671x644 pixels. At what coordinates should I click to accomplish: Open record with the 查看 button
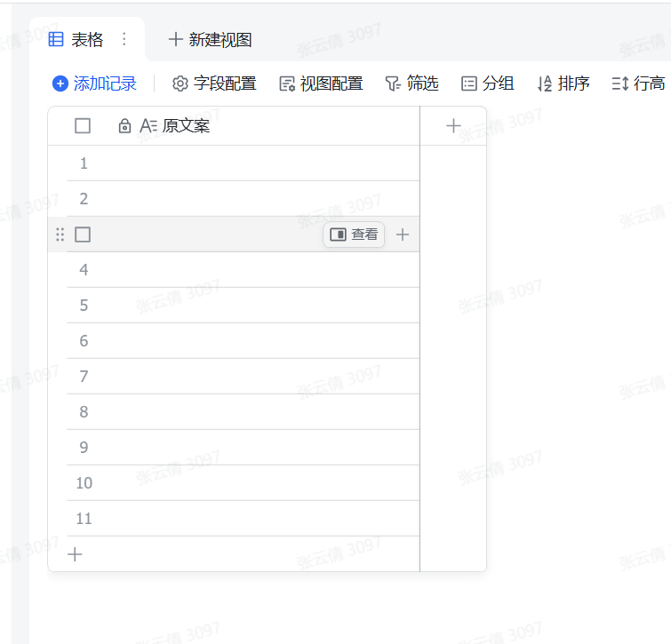(354, 235)
